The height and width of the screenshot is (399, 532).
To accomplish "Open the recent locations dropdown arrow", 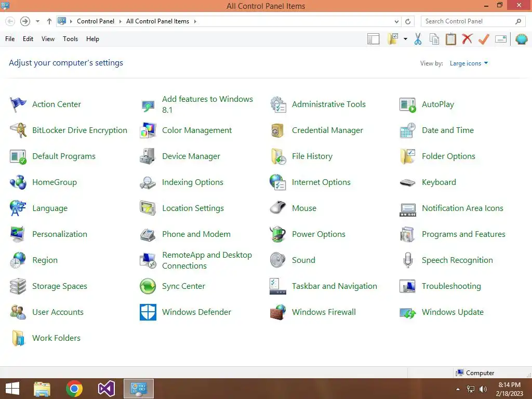I will pos(37,21).
